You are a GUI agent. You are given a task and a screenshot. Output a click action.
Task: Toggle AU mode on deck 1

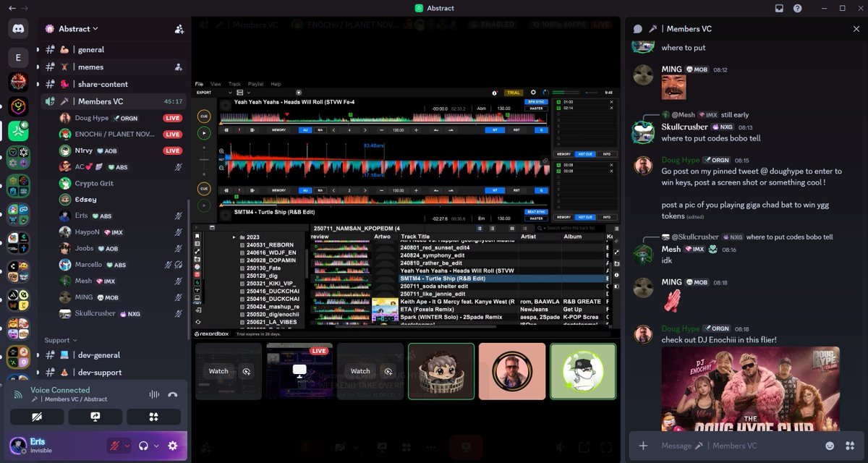[305, 130]
